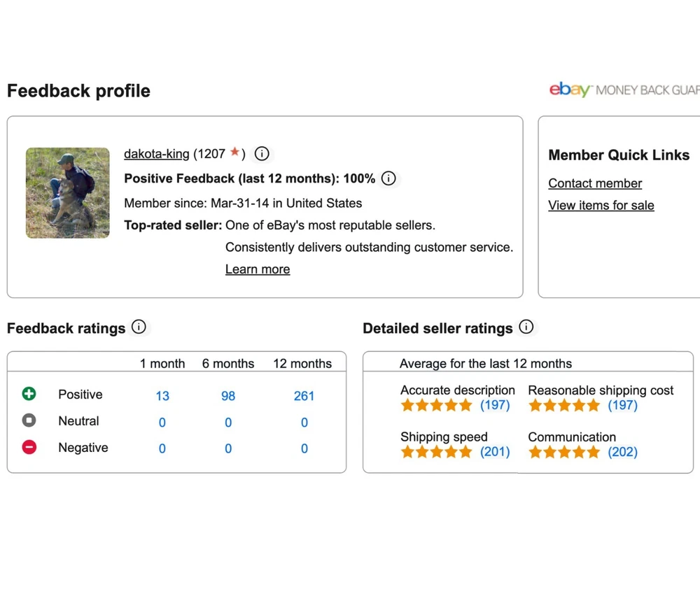700x594 pixels.
Task: Open the dakota-king username link
Action: click(156, 154)
